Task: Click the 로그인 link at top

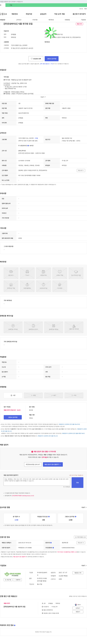Action: (x=81, y=9)
